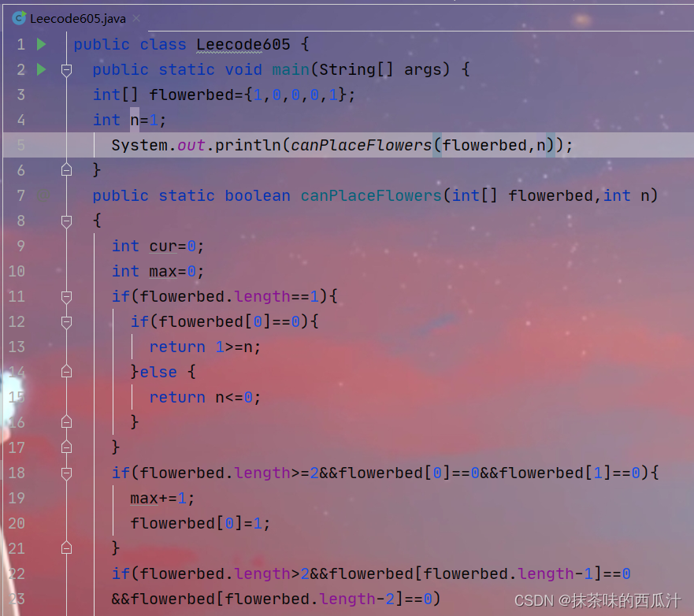Image resolution: width=694 pixels, height=616 pixels.
Task: Click fold end marker on line 16
Action: (x=66, y=421)
